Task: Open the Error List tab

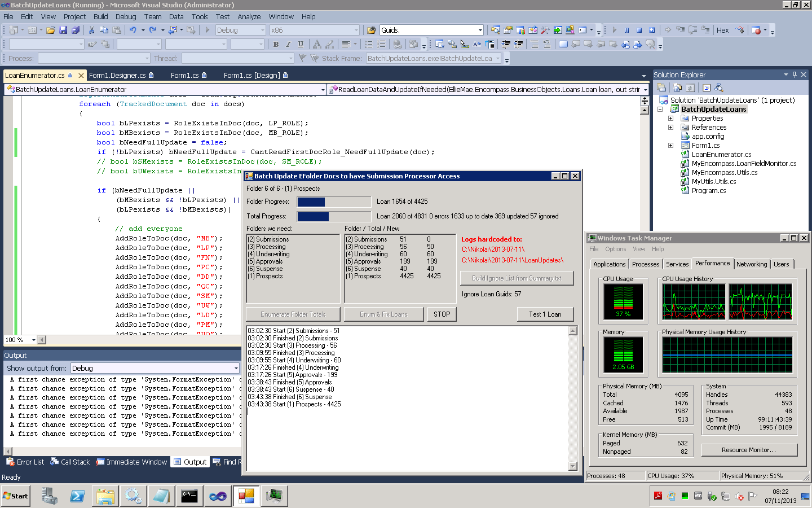Action: coord(25,462)
